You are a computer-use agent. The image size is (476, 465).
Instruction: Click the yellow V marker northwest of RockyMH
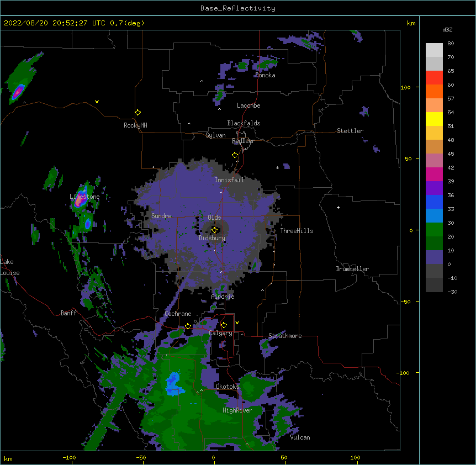(x=97, y=102)
